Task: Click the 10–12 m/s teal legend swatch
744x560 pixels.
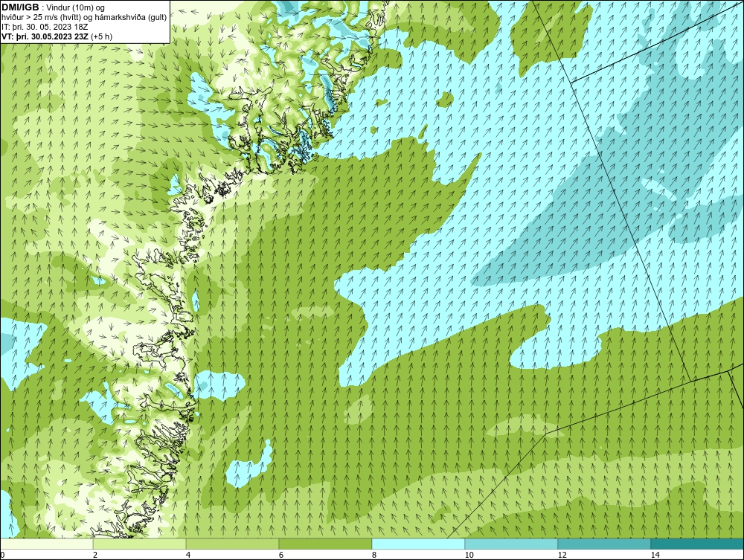Action: point(512,544)
